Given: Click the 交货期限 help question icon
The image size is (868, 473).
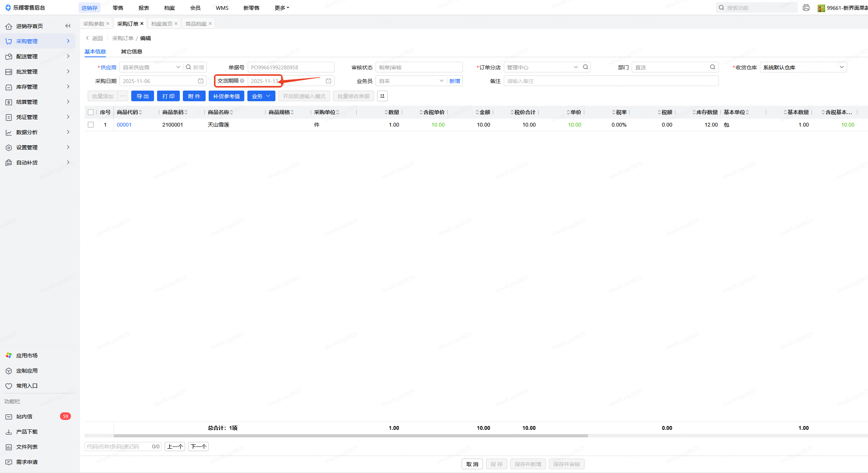Looking at the screenshot, I should [x=242, y=81].
